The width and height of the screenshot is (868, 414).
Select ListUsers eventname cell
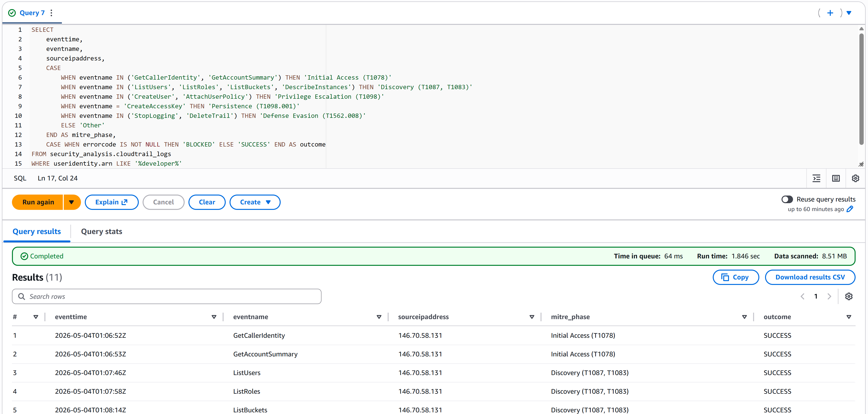coord(247,373)
